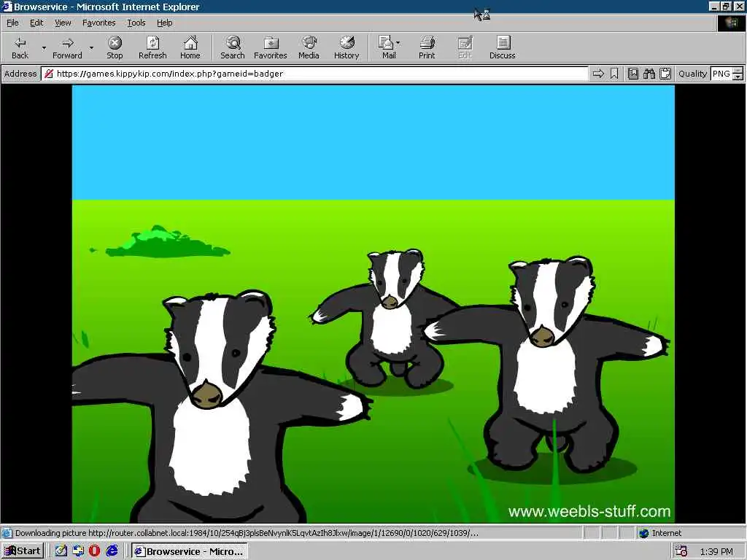Open the Media pane
Screen dimensions: 747x560
pyautogui.click(x=309, y=47)
